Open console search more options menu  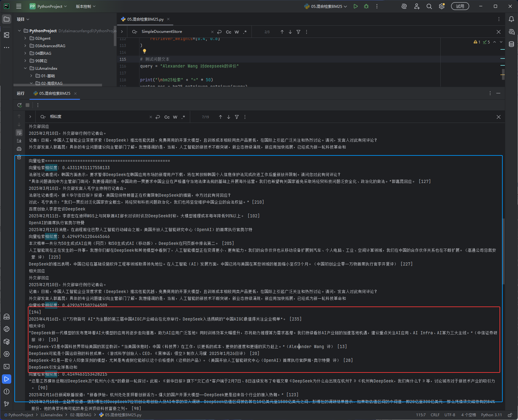(245, 117)
